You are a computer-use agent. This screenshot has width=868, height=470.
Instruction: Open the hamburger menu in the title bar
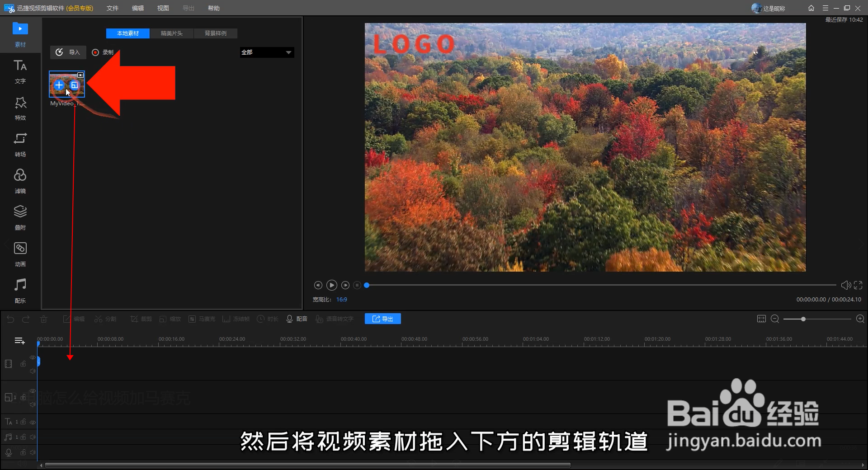tap(825, 8)
